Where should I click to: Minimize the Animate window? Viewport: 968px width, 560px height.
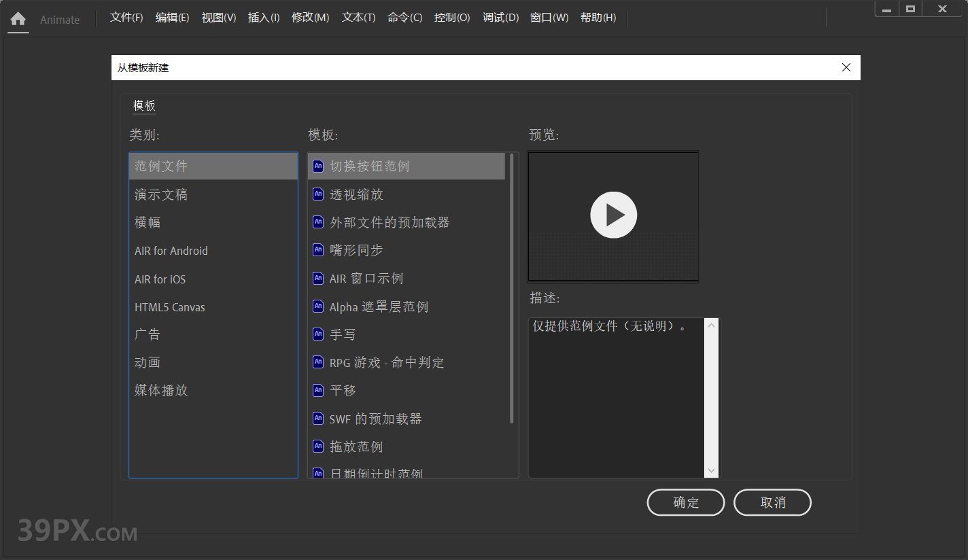[x=886, y=9]
